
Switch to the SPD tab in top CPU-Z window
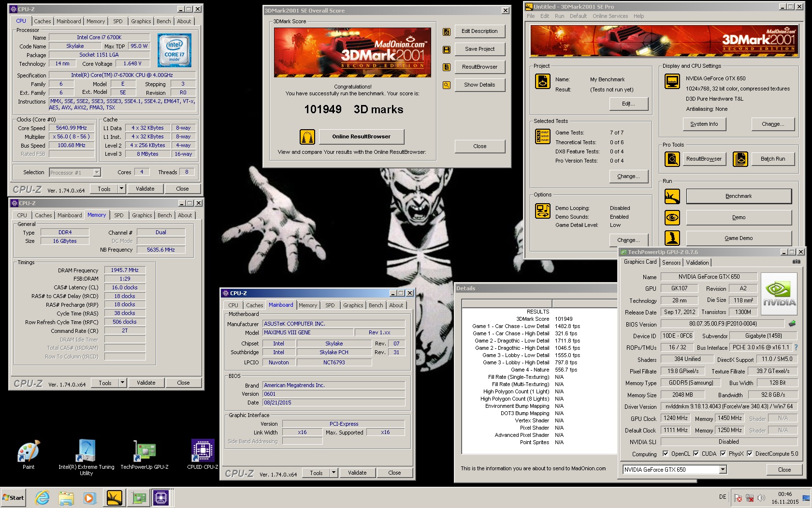coord(118,21)
